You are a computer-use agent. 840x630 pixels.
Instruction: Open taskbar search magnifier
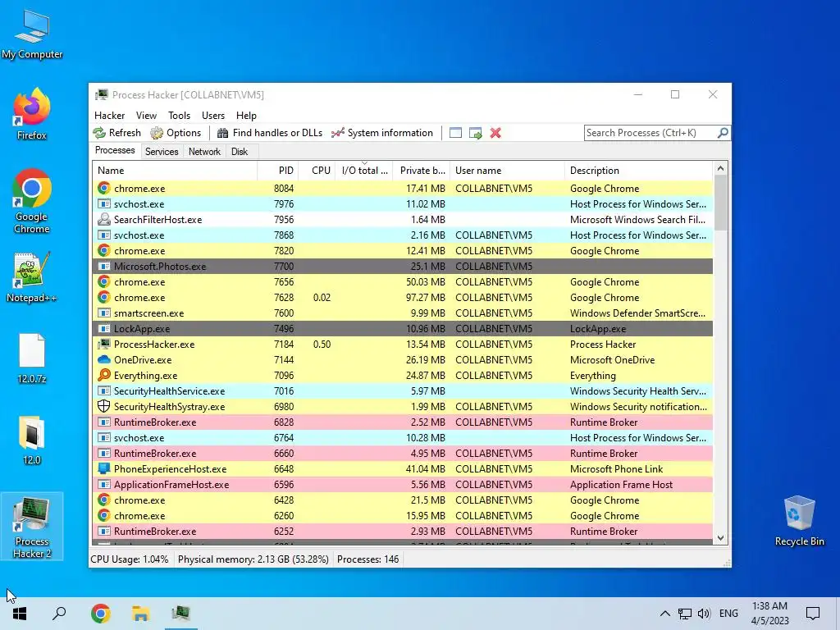59,614
